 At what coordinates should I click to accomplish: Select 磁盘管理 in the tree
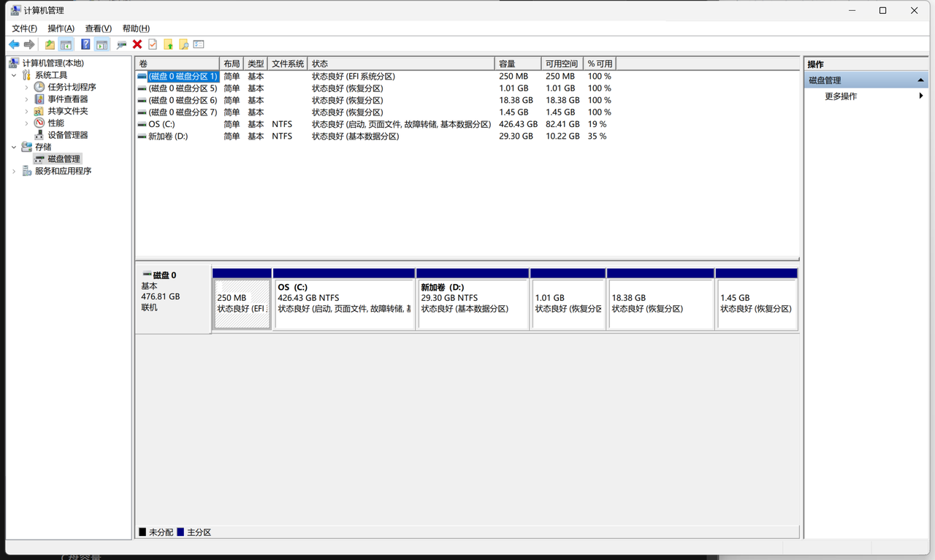[x=64, y=159]
